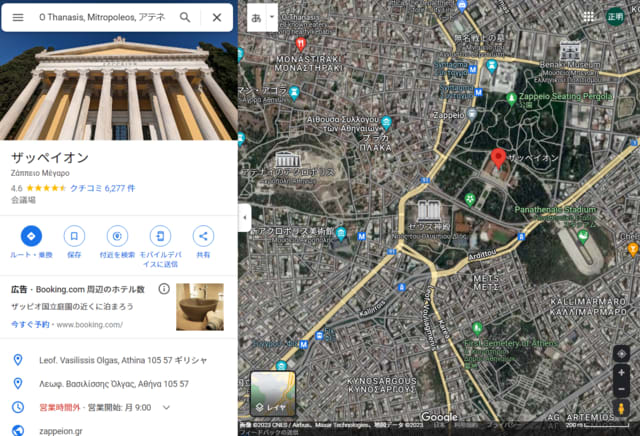Open the クチコミ 6,277 件 reviews link
The width and height of the screenshot is (640, 436).
pos(102,188)
